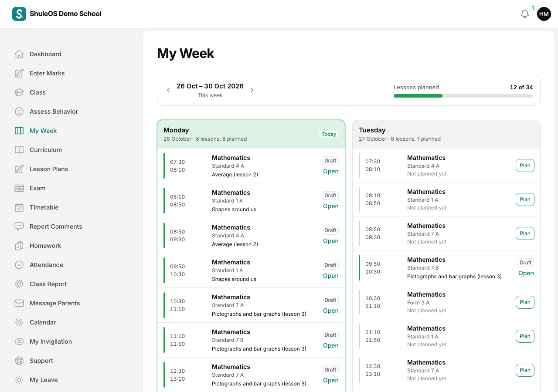Click the My Week page heading

pos(186,53)
